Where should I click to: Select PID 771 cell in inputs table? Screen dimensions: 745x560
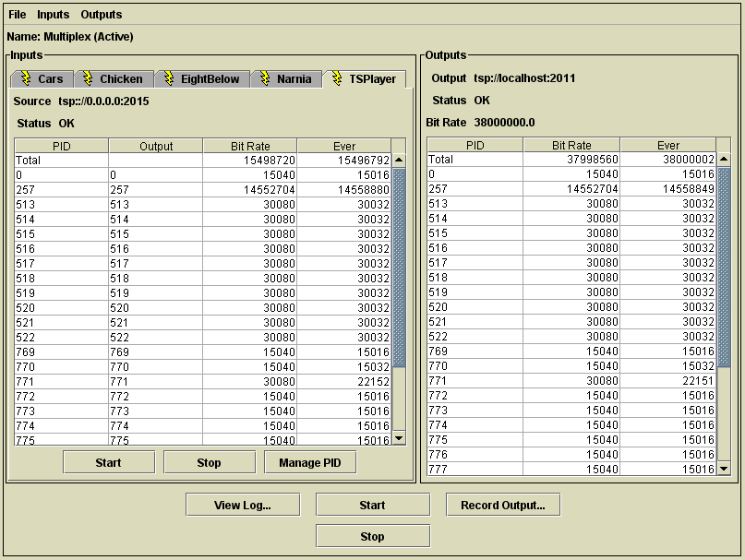(x=61, y=381)
